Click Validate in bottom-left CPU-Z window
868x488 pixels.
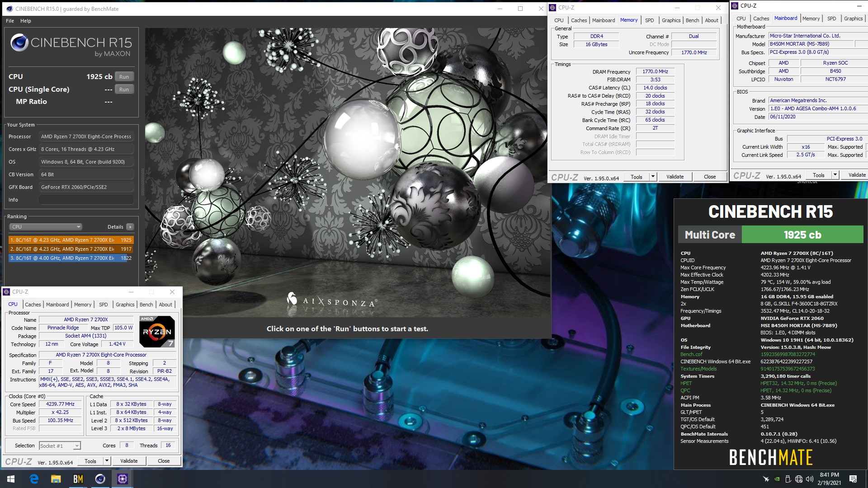pyautogui.click(x=129, y=461)
